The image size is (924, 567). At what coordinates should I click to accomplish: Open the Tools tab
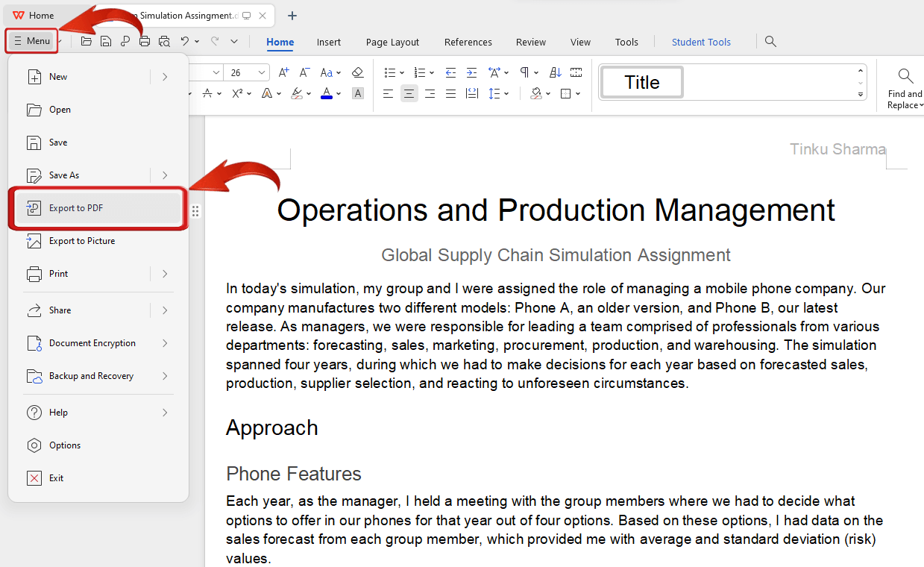[626, 43]
